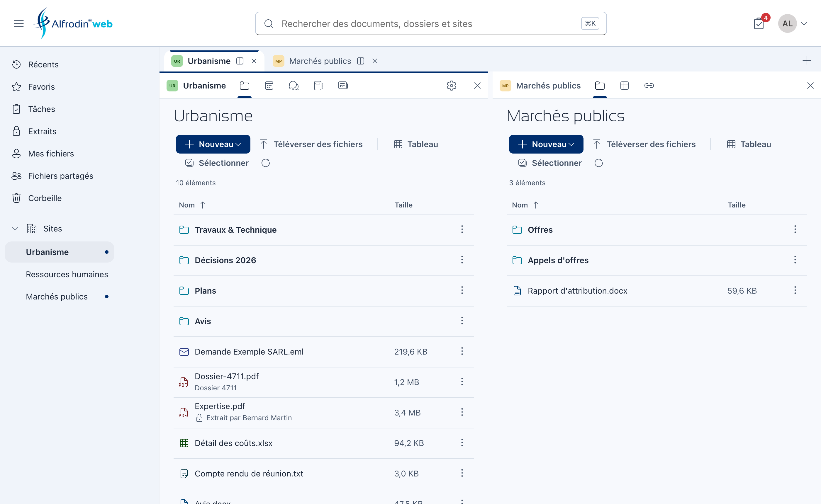Add a new tab with plus icon
This screenshot has width=821, height=504.
pos(807,61)
